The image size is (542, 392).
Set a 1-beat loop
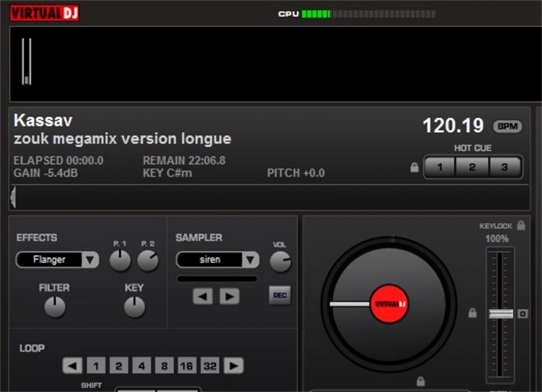(x=96, y=366)
